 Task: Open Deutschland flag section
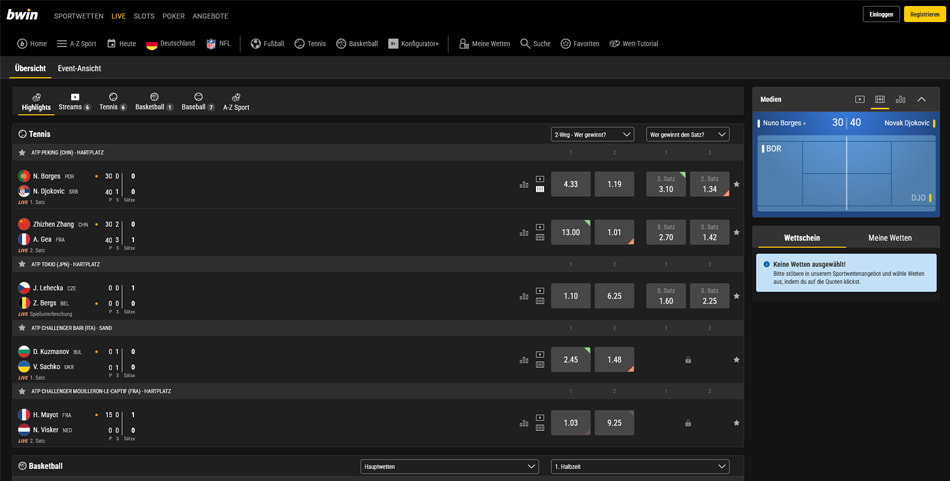click(170, 44)
